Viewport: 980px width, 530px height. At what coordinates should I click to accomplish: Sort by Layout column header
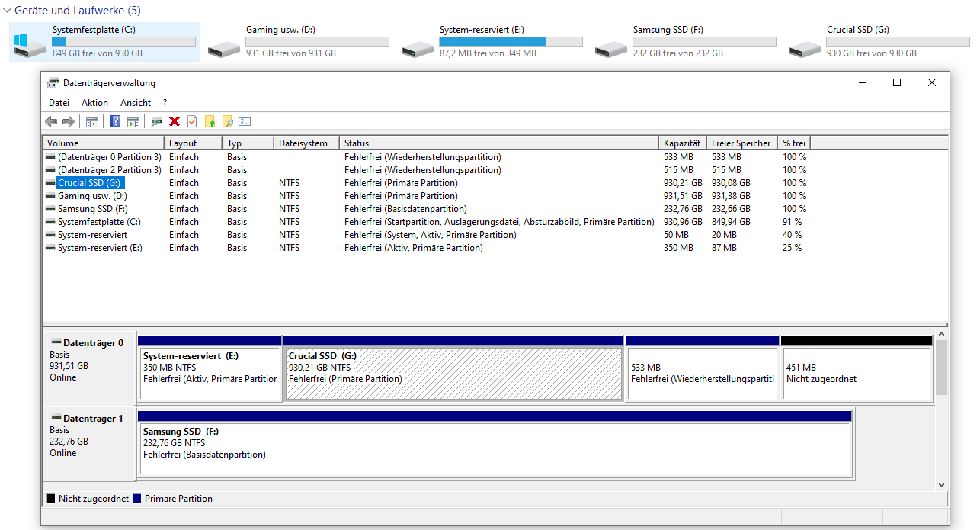pyautogui.click(x=193, y=143)
